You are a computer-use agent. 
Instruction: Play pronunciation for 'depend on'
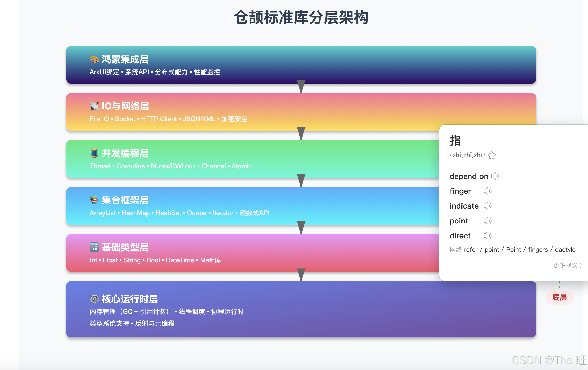[495, 176]
